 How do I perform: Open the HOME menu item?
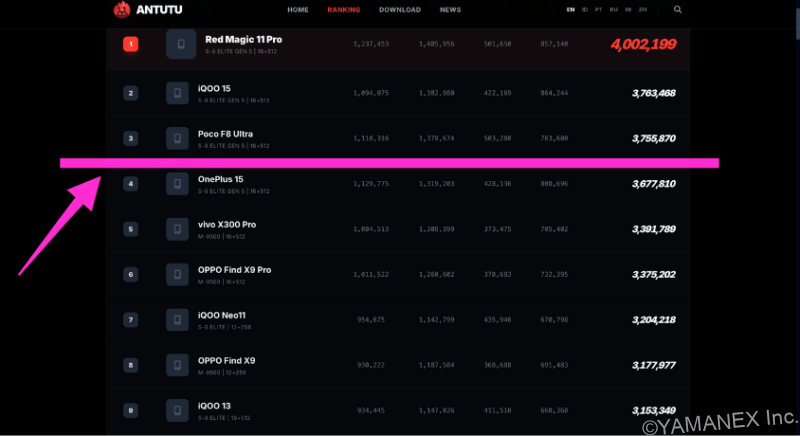[x=298, y=9]
